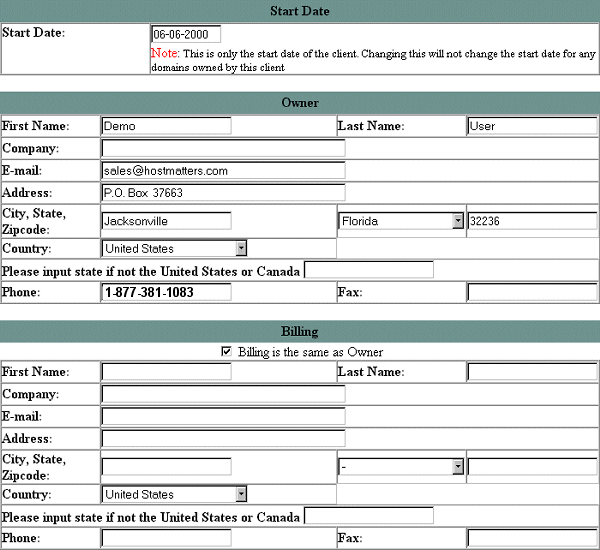Open the Owner state dropdown showing Florida
This screenshot has height=550, width=600.
tap(401, 221)
